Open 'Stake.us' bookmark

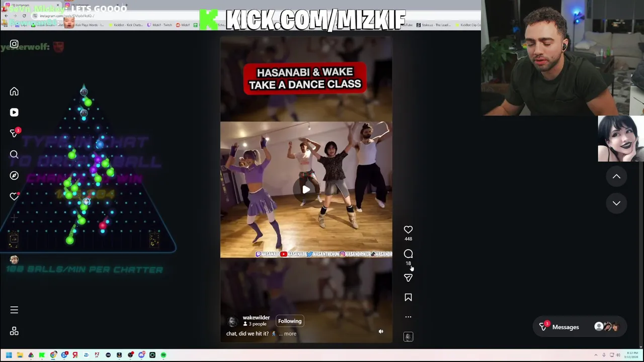433,25
